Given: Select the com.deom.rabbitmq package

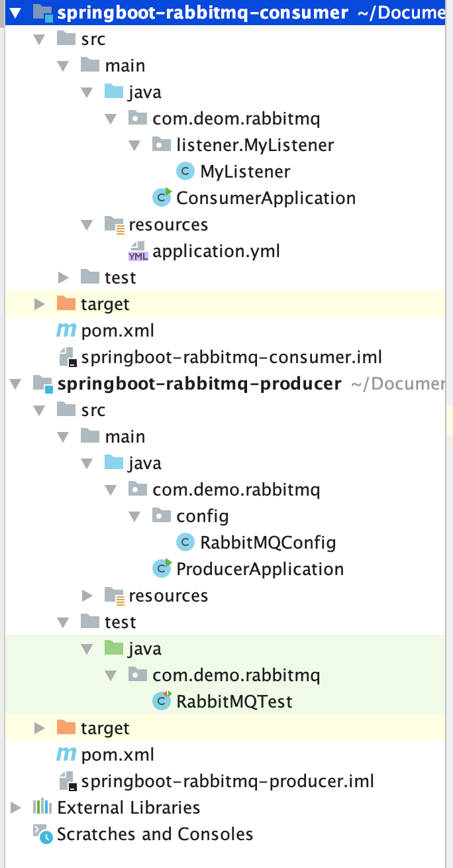Looking at the screenshot, I should click(236, 119).
